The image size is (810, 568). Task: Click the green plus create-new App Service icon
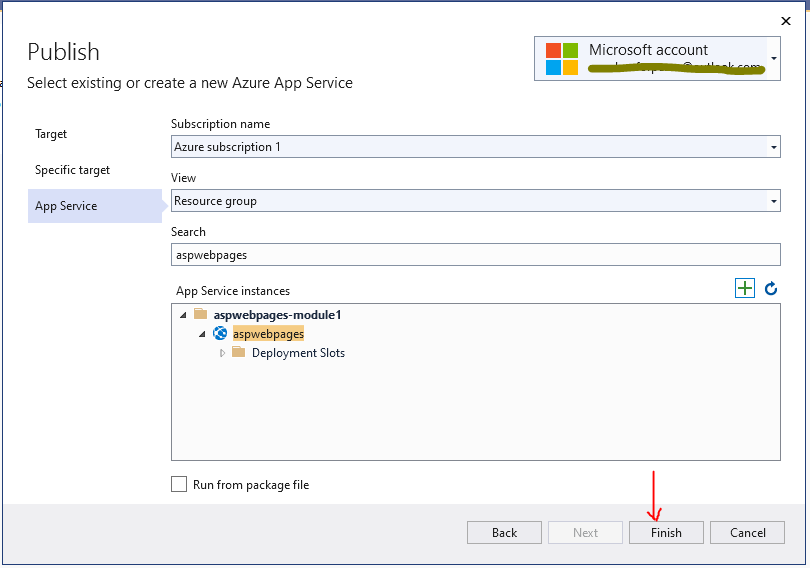click(744, 288)
